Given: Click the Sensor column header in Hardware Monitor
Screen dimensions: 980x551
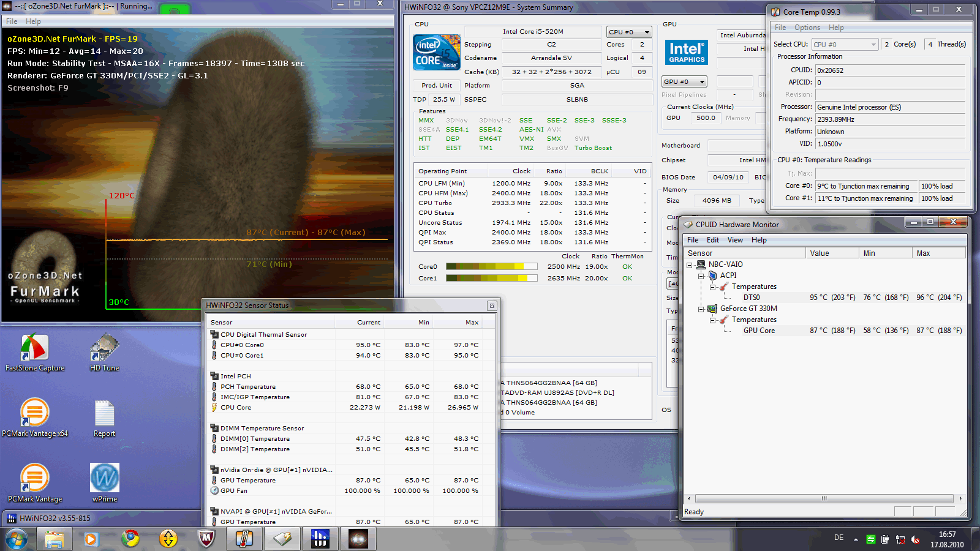Looking at the screenshot, I should point(745,253).
